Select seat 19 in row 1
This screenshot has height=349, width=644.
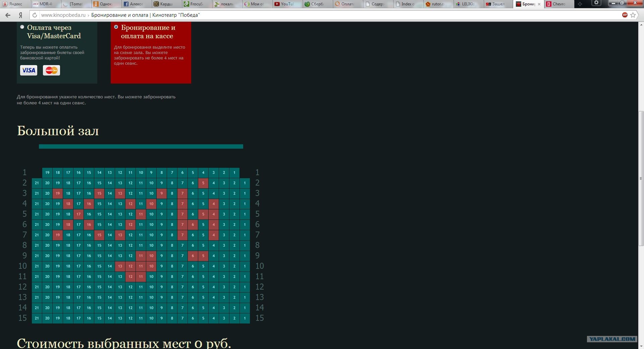[47, 172]
